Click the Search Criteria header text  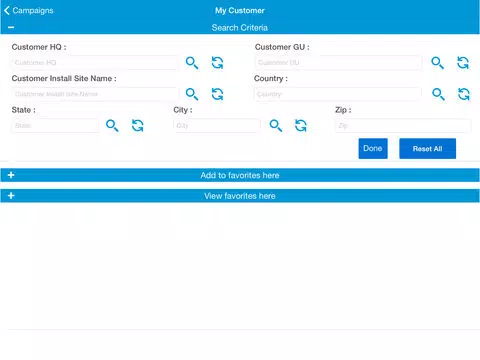240,28
